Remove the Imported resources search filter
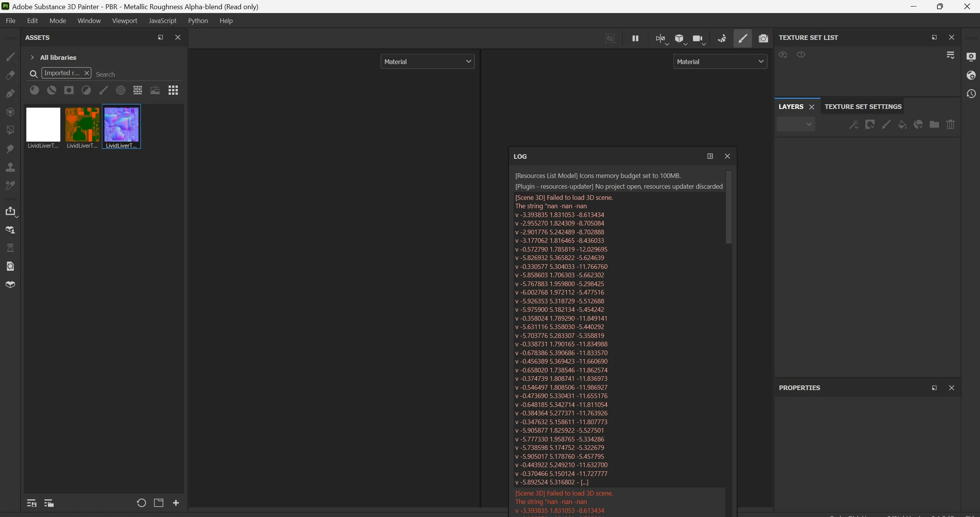Image resolution: width=980 pixels, height=517 pixels. [x=87, y=73]
